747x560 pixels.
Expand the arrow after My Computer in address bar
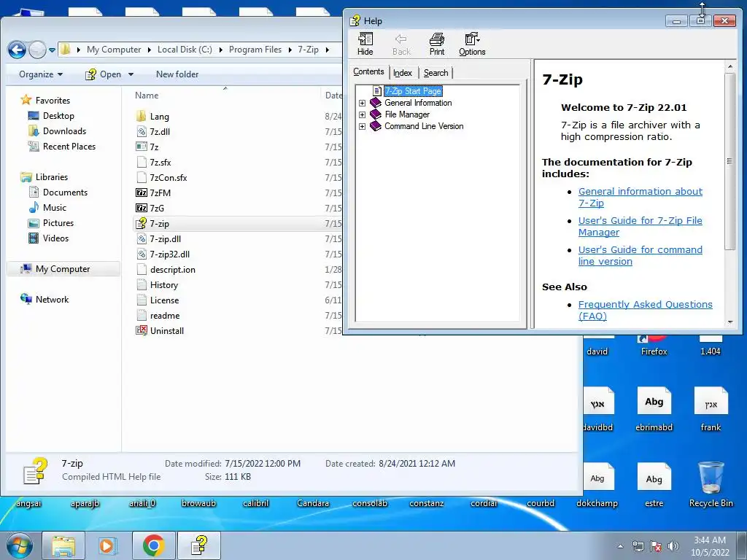(x=149, y=50)
